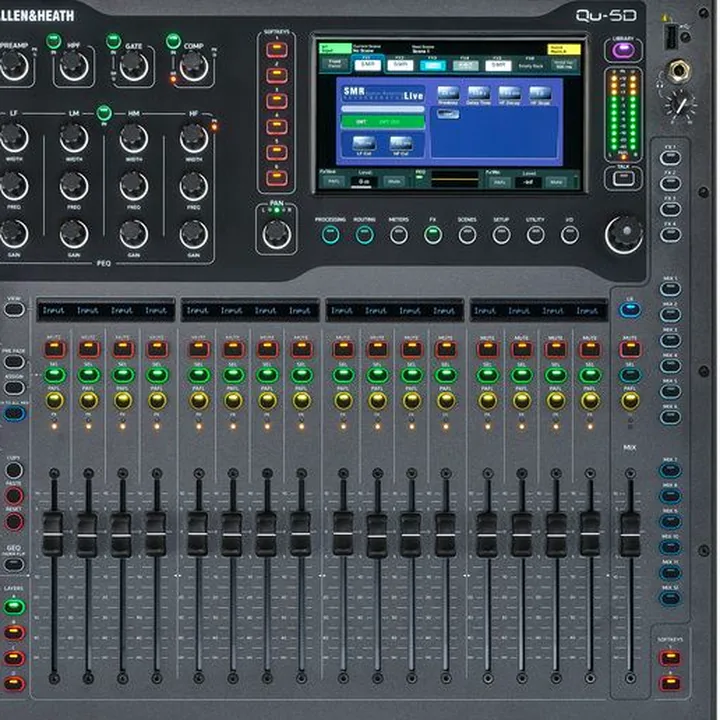Select the blue LR mix key
720x720 pixels.
point(630,310)
